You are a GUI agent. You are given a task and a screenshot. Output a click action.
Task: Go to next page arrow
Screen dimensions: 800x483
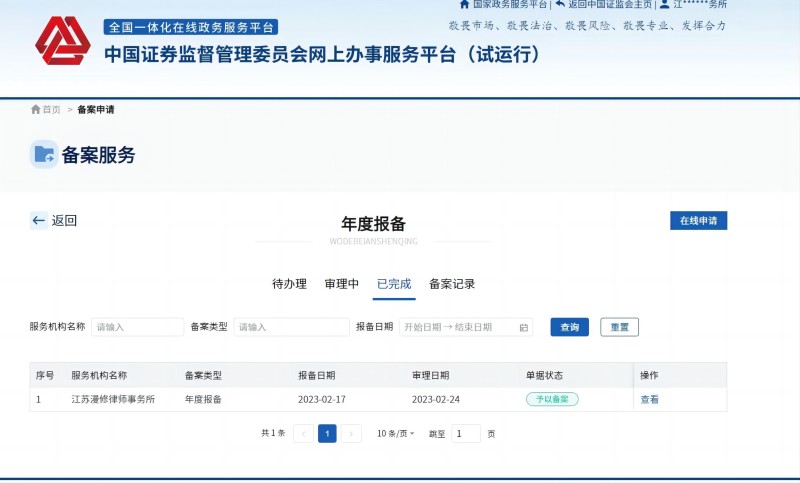pos(351,434)
